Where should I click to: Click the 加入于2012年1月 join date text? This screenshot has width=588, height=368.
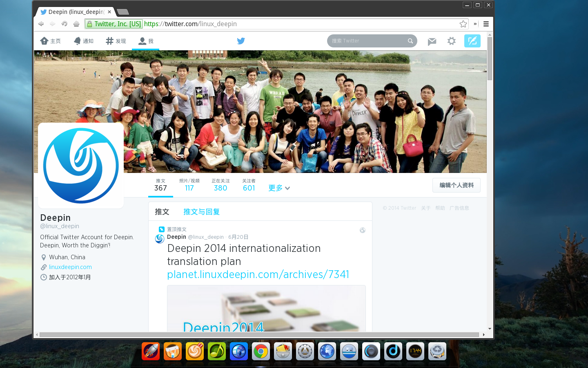(x=70, y=277)
